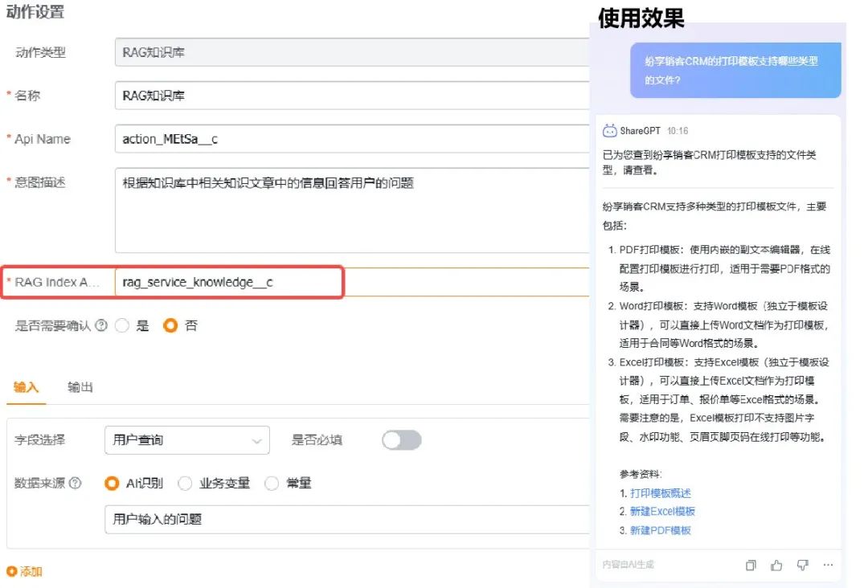Open the 打印模板概述 reference link
Screen dimensions: 868x588
click(660, 493)
